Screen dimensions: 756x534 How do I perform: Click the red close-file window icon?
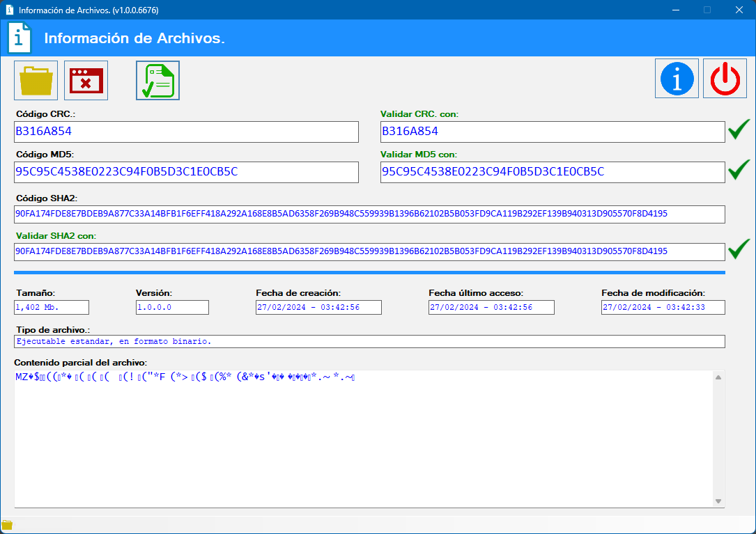pyautogui.click(x=86, y=80)
